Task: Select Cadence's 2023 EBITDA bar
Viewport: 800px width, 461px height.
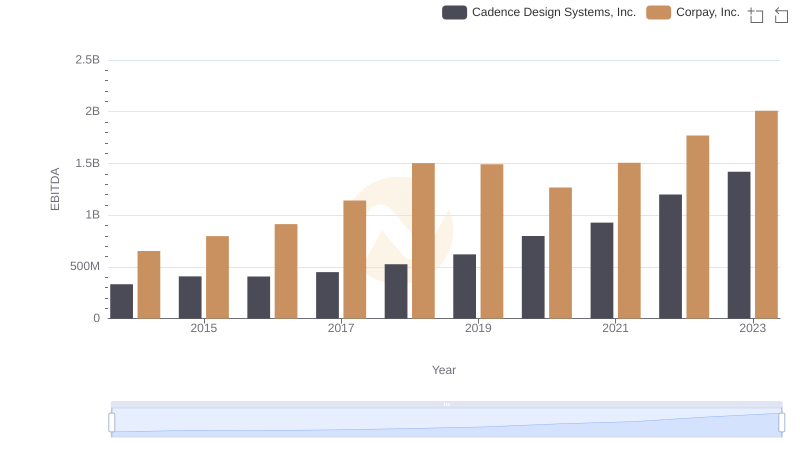Action: pos(739,245)
